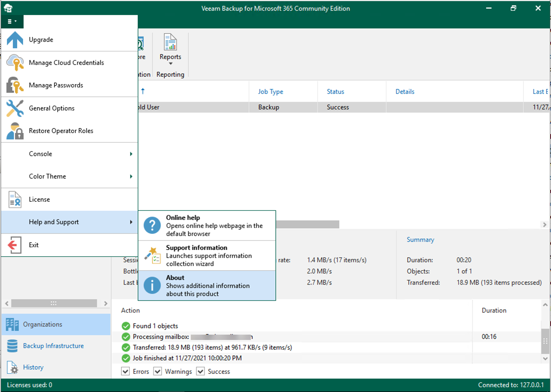Image resolution: width=551 pixels, height=392 pixels.
Task: Click the Summary section heading
Action: [x=420, y=240]
